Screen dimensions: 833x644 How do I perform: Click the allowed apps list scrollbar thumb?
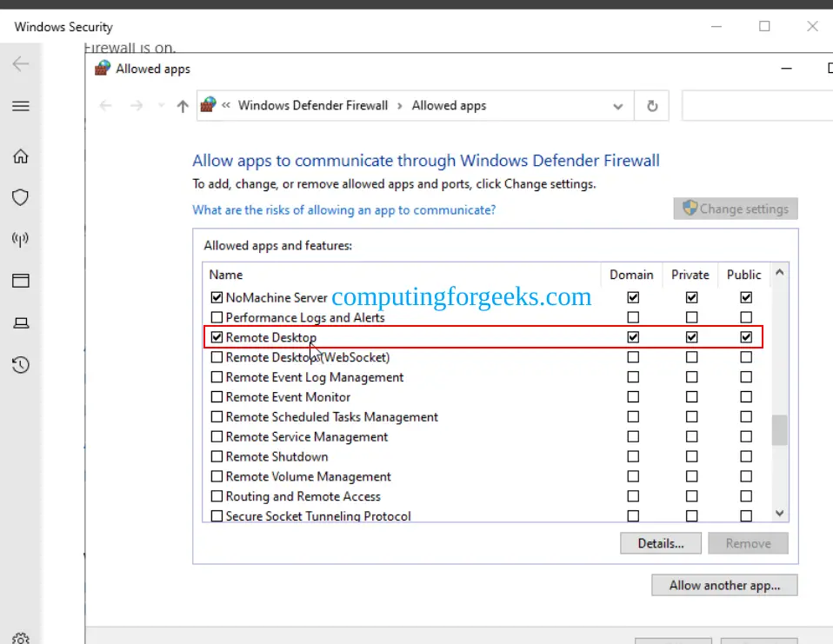(779, 430)
